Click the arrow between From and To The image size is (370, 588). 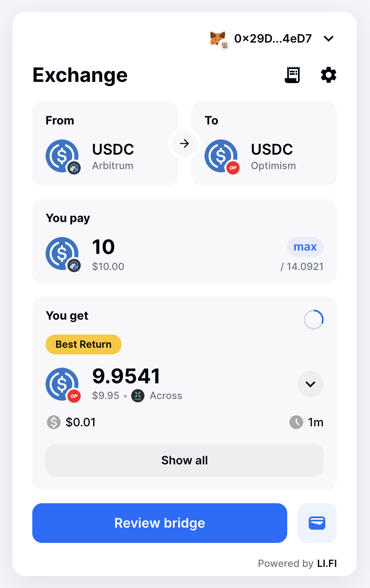pyautogui.click(x=185, y=143)
